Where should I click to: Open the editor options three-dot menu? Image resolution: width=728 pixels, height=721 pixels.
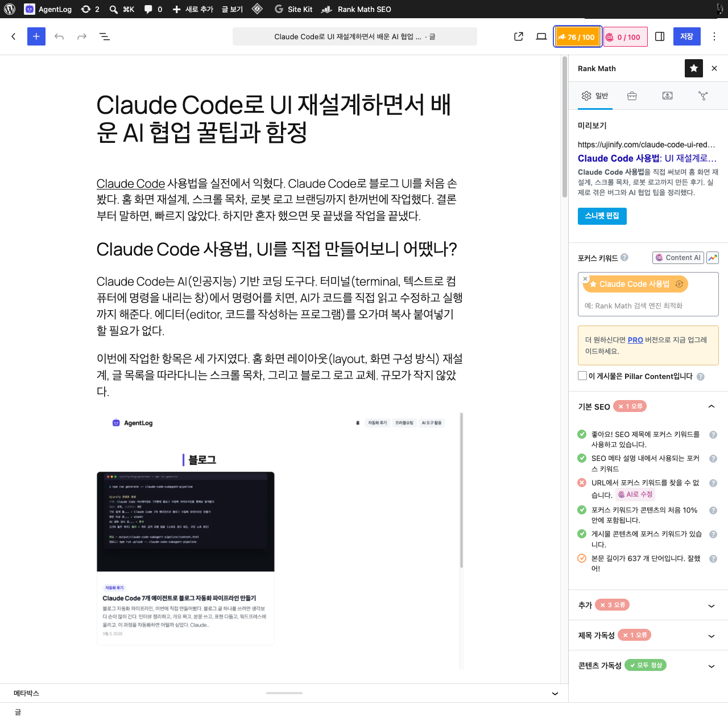(x=714, y=36)
